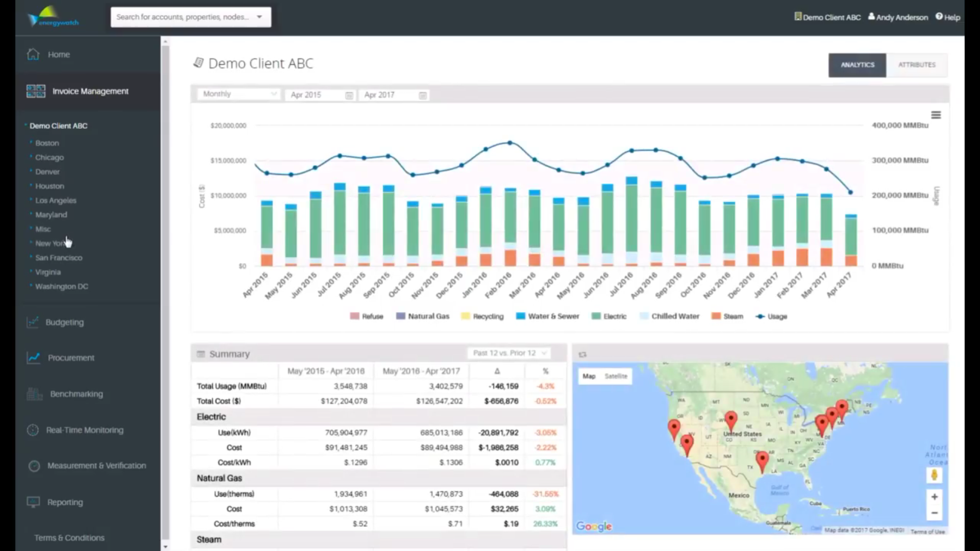Viewport: 980px width, 551px height.
Task: Select Chicago in the client tree
Action: click(x=49, y=157)
